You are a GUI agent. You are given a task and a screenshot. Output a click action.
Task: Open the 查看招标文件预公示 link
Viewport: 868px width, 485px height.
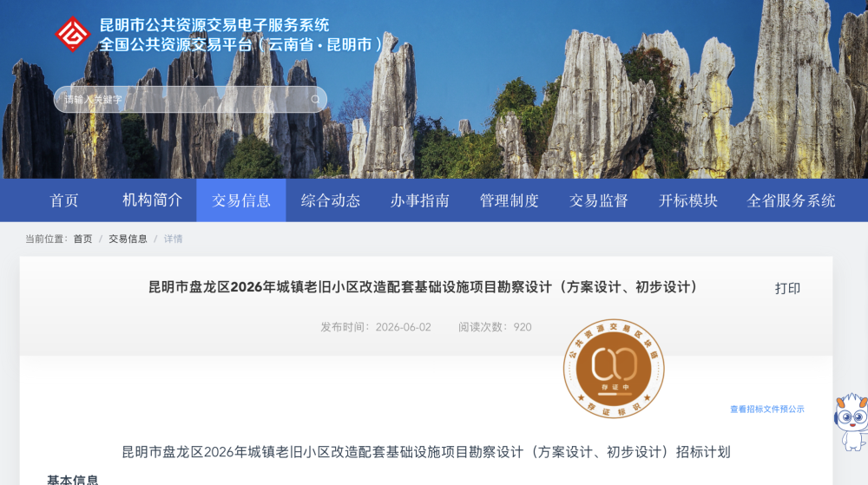click(x=766, y=410)
